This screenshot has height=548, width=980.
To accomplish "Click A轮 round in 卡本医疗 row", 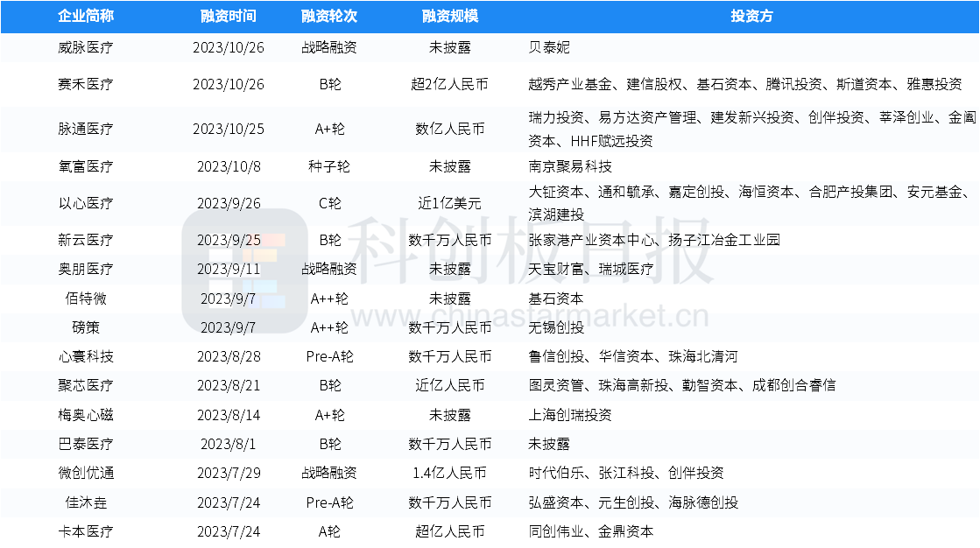I will point(329,531).
